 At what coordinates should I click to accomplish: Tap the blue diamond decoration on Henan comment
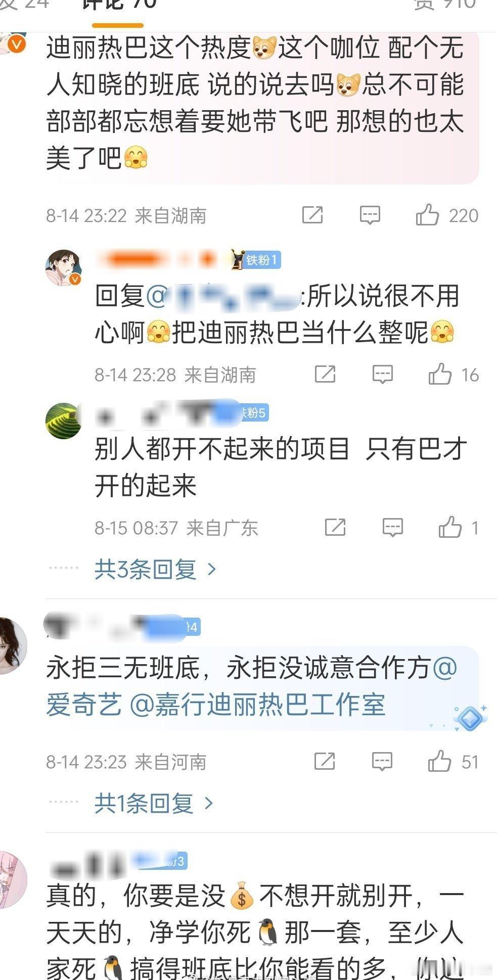tap(470, 718)
